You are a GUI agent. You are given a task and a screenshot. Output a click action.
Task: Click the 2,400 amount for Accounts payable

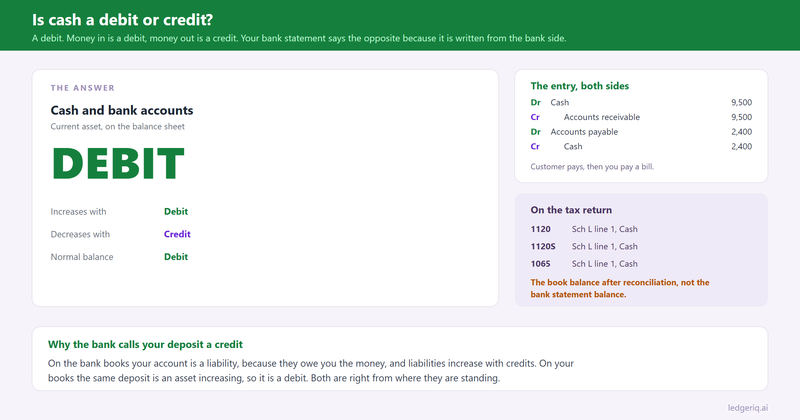pos(741,132)
